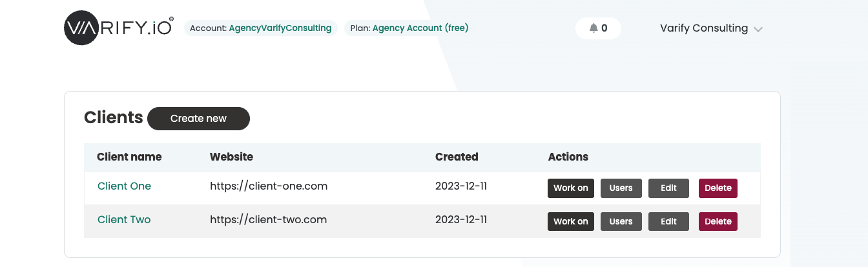Select the https://client-one.com website text

tap(269, 186)
